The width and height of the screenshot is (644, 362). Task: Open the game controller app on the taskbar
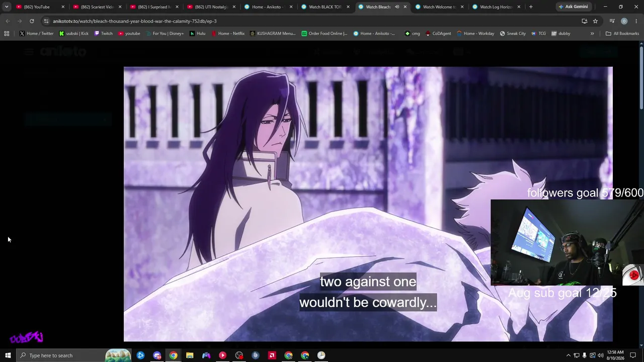click(206, 355)
